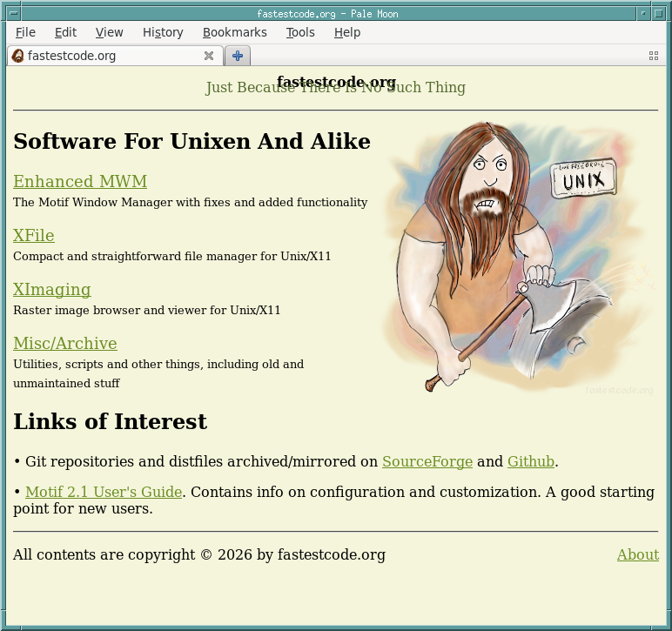The height and width of the screenshot is (631, 672).
Task: Open the File menu
Action: tap(25, 32)
